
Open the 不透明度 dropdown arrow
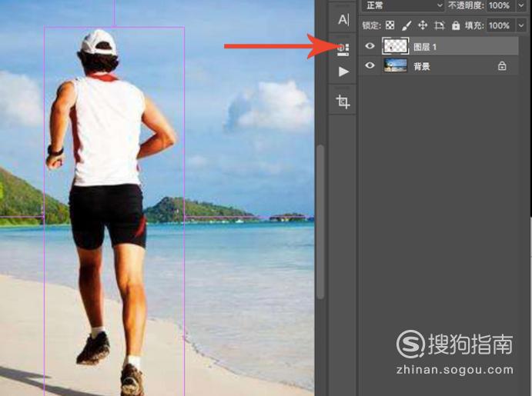521,5
